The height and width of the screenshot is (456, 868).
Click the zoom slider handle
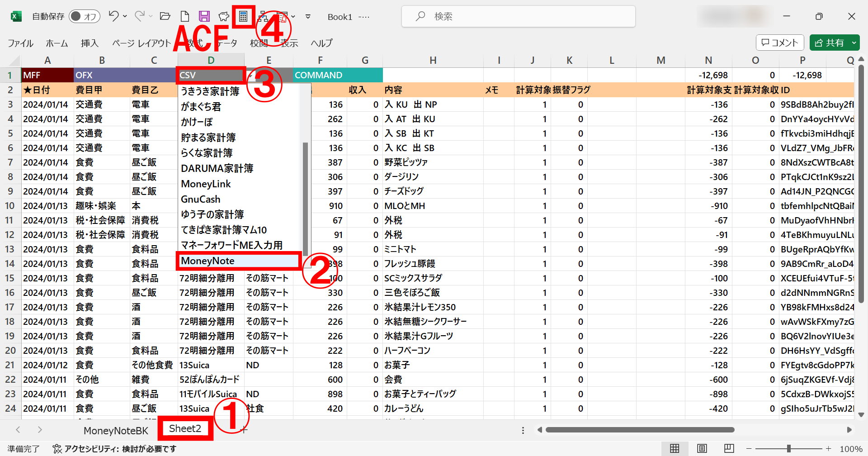[789, 448]
